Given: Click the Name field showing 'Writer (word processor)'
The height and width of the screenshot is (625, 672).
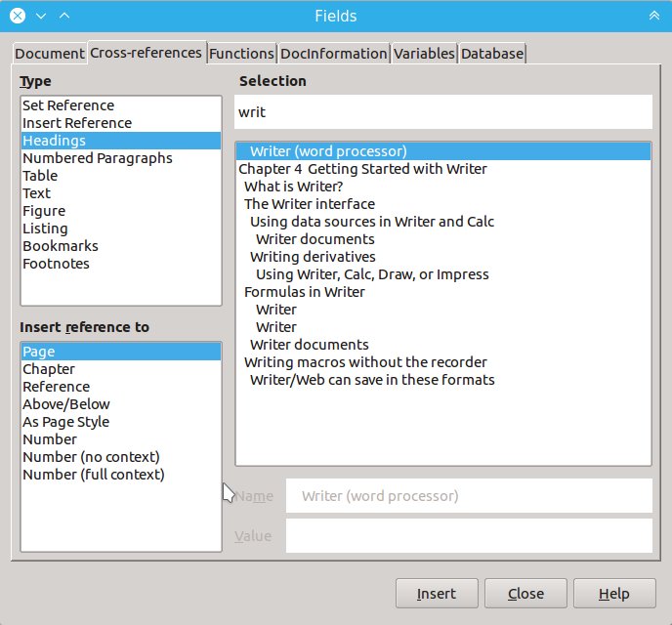Looking at the screenshot, I should [469, 496].
